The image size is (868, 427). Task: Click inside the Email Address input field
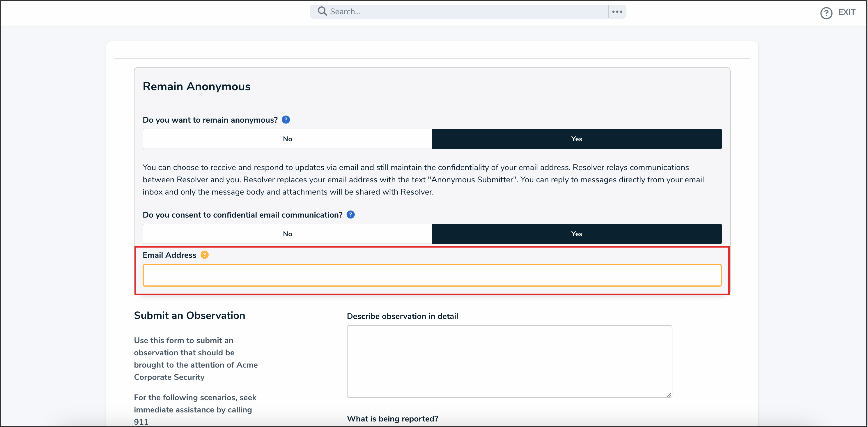point(432,275)
